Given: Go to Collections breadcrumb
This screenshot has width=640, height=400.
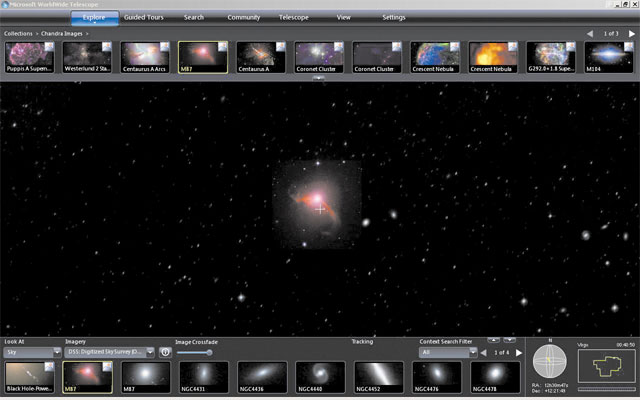Looking at the screenshot, I should (x=18, y=33).
